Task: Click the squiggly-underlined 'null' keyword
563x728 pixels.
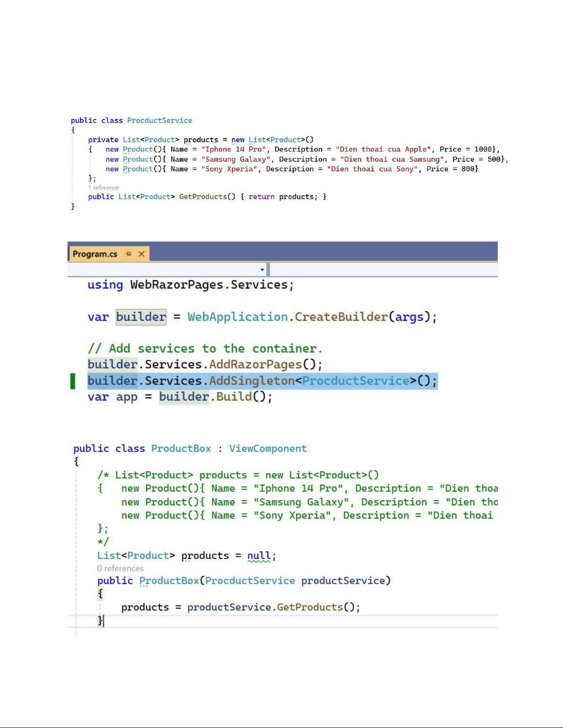Action: tap(259, 556)
